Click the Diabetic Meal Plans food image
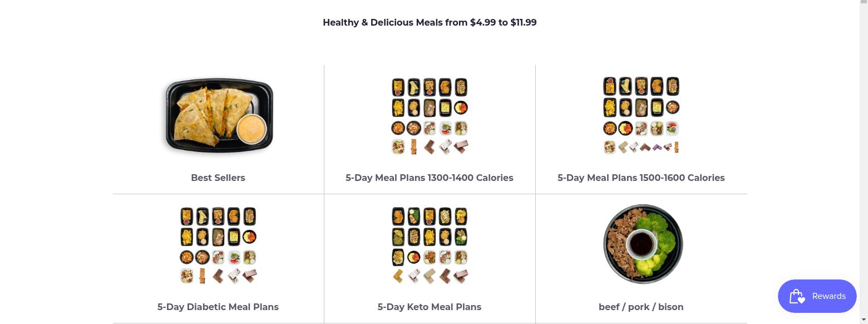868x324 pixels. [218, 244]
